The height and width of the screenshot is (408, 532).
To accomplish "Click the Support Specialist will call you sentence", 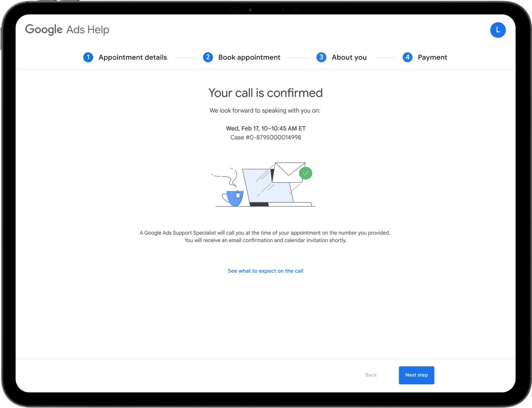I will click(265, 233).
